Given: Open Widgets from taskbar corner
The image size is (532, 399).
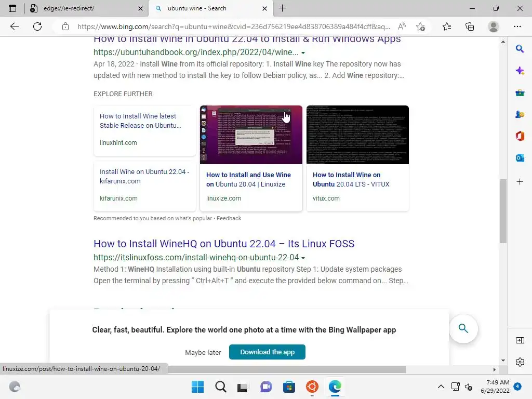Looking at the screenshot, I should 15,387.
